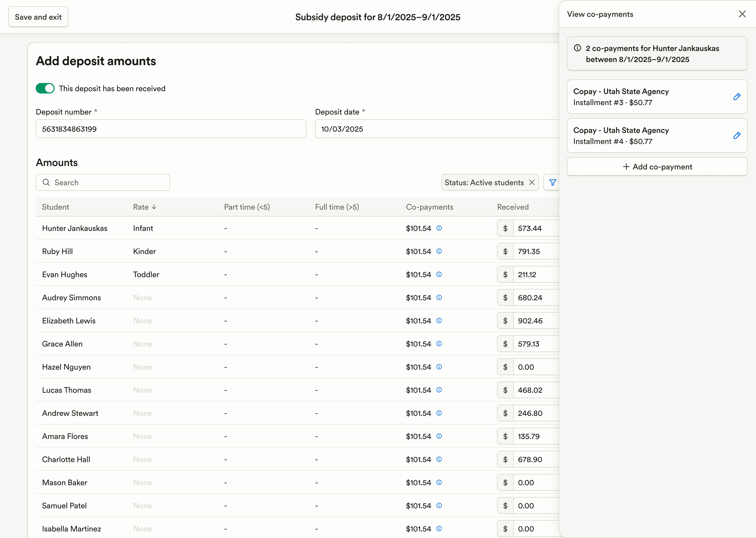Click the info icon in the co-payments notice banner
The height and width of the screenshot is (538, 756).
pos(577,48)
